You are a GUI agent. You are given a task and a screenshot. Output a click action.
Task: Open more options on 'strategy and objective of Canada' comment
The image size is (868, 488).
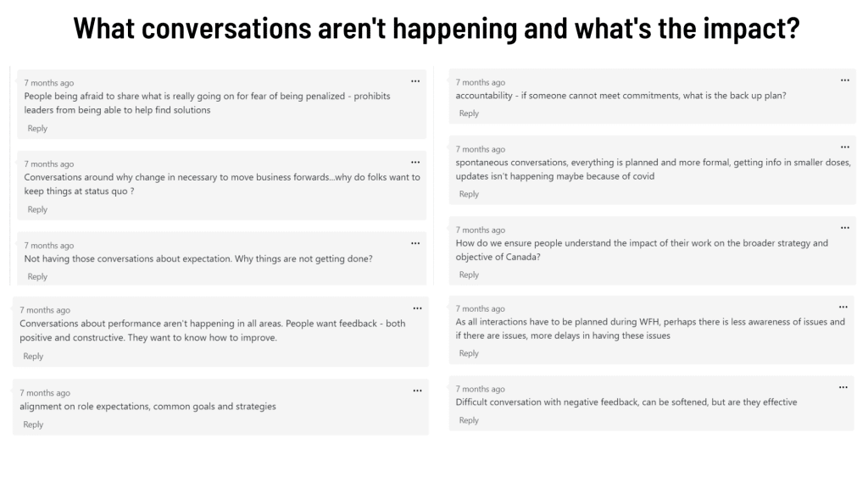[844, 228]
